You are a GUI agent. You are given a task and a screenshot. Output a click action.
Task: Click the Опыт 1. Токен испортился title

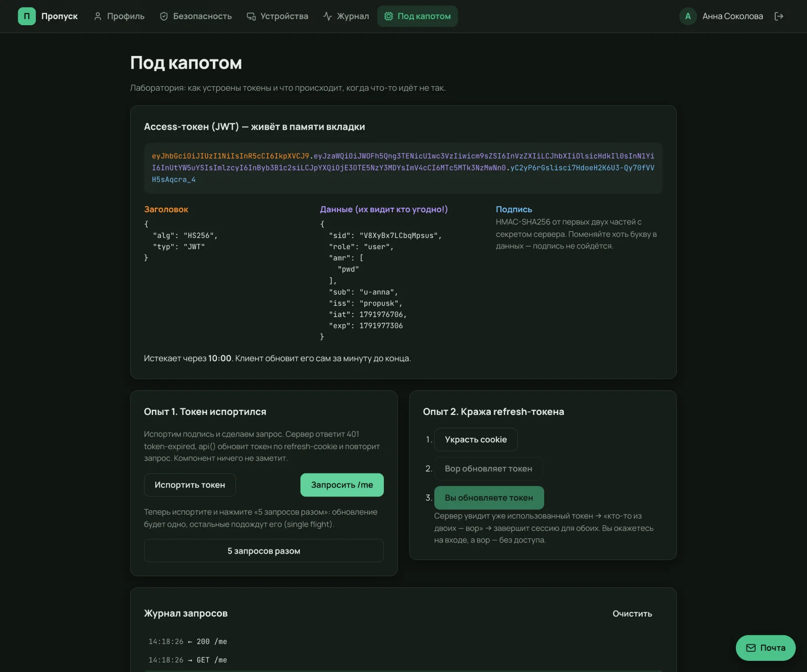pyautogui.click(x=205, y=412)
